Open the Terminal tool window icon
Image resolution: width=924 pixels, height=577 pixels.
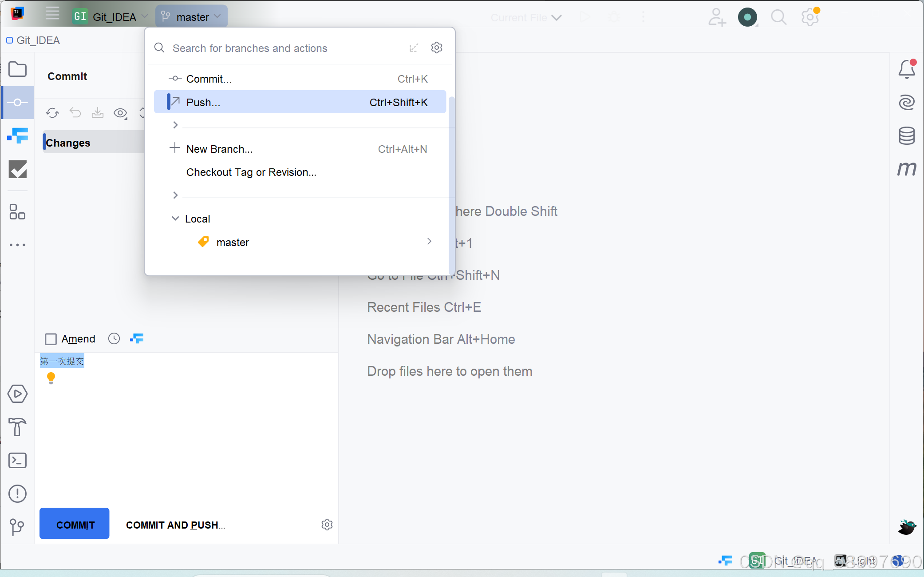point(18,460)
